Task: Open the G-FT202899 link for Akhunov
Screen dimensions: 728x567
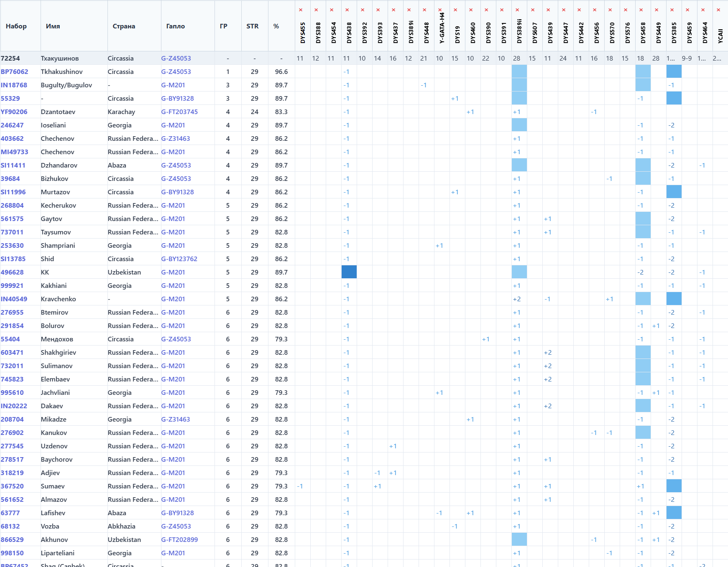Action: tap(179, 540)
